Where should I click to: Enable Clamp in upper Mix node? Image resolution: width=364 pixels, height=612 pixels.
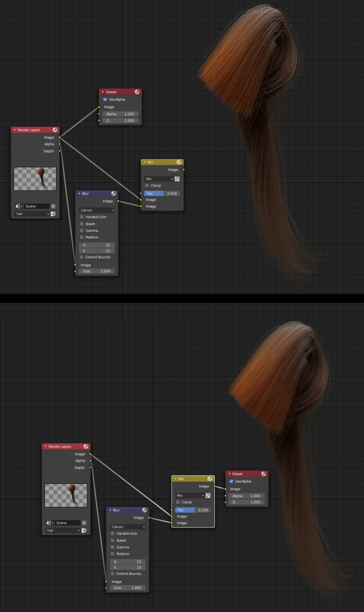click(x=147, y=185)
